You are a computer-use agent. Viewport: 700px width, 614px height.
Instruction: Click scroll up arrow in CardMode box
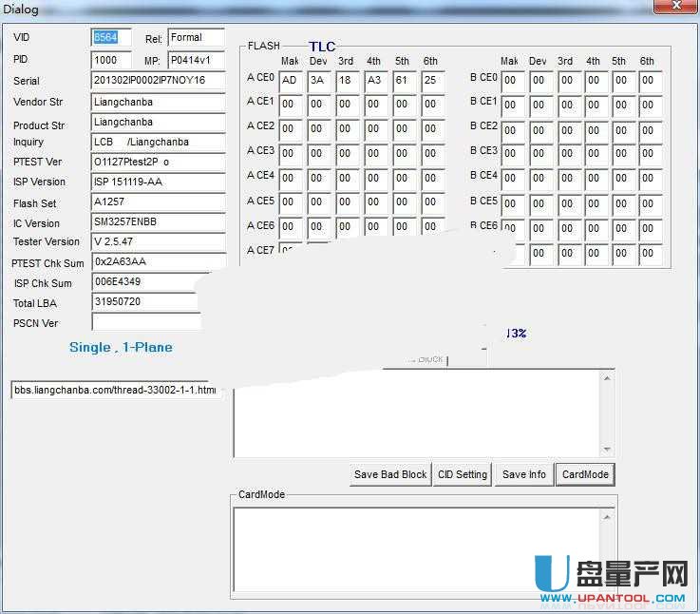click(x=607, y=516)
